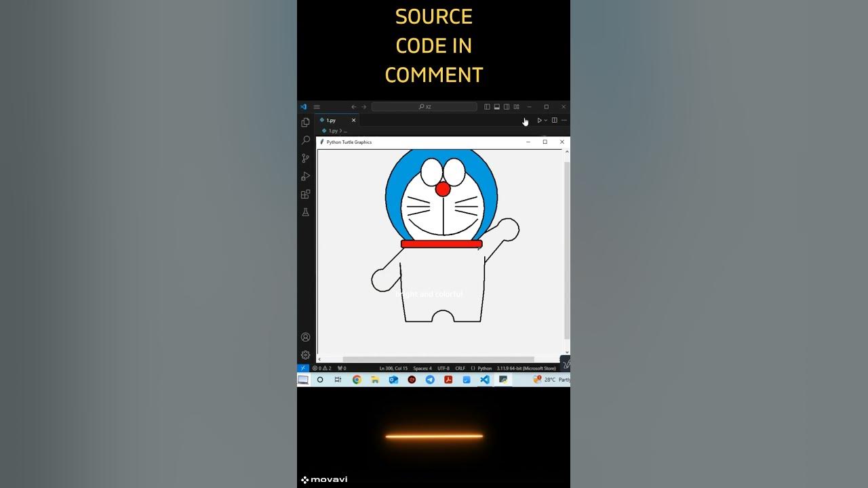Viewport: 868px width, 488px height.
Task: Open the editor More Actions menu
Action: [x=564, y=121]
